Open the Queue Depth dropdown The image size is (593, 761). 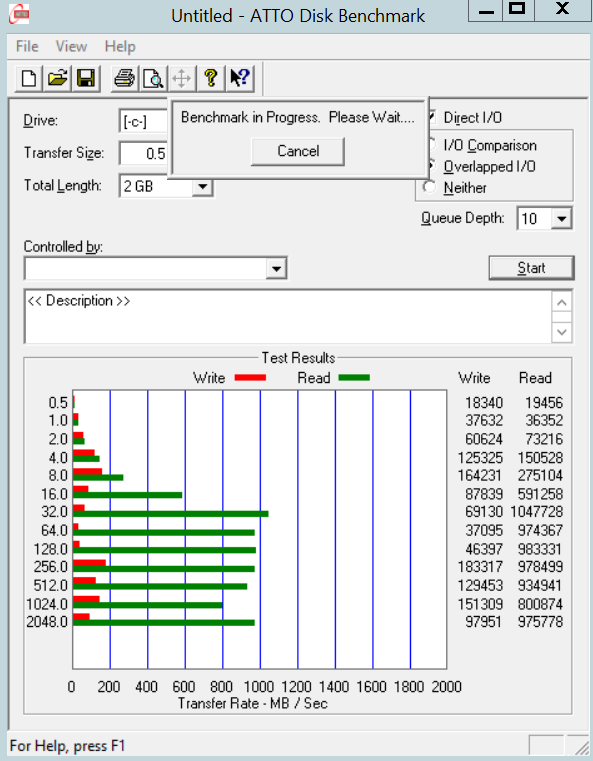[x=561, y=219]
